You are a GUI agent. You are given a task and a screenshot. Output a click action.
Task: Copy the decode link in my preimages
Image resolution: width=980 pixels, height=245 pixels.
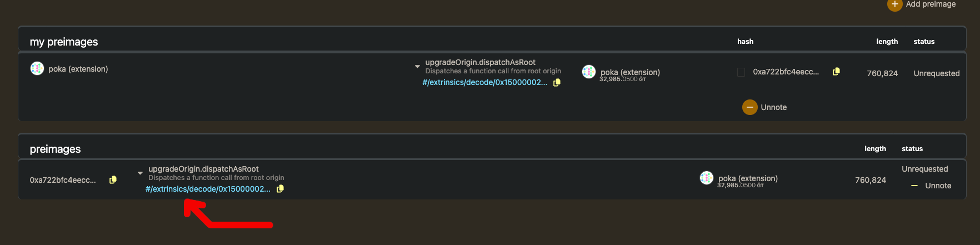point(557,82)
